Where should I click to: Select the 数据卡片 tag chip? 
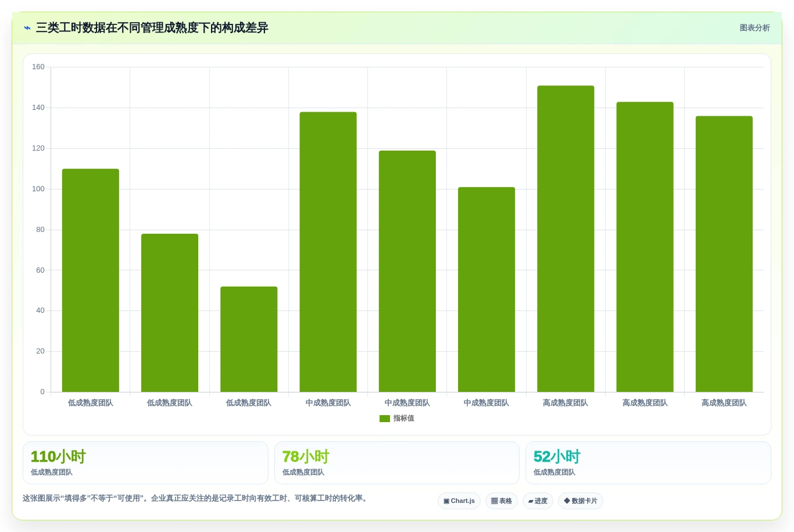pyautogui.click(x=581, y=501)
